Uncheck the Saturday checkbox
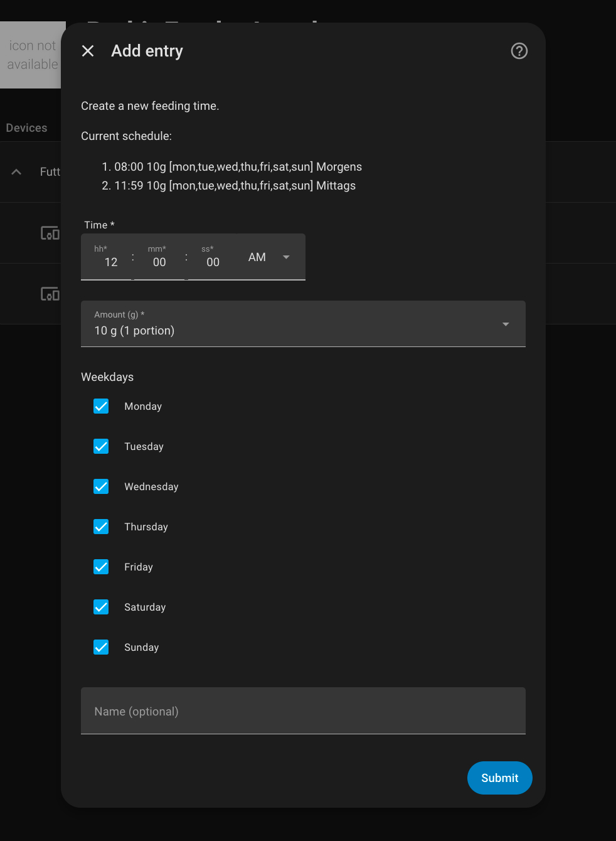The height and width of the screenshot is (841, 616). point(101,607)
